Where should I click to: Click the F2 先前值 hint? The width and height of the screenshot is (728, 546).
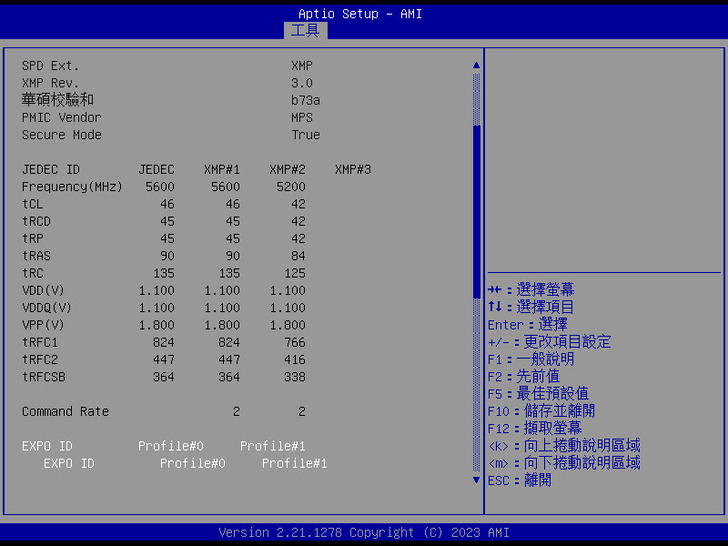pyautogui.click(x=524, y=376)
